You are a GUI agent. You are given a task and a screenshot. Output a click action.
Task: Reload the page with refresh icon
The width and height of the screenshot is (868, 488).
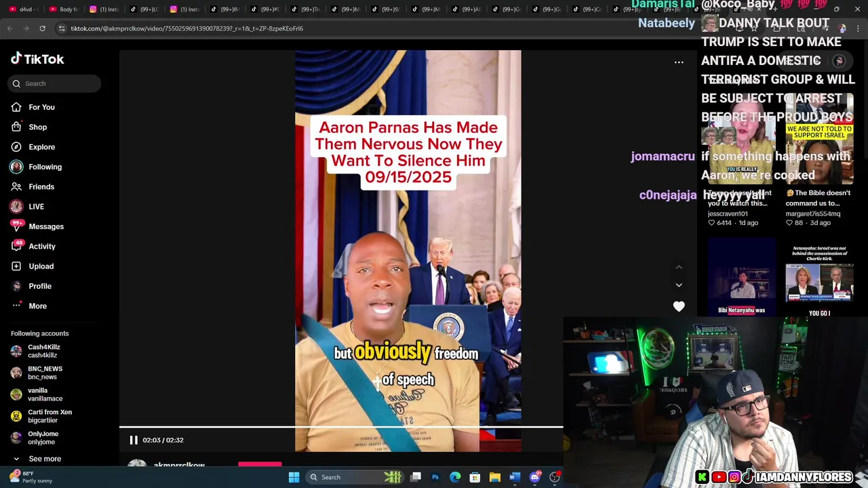42,28
